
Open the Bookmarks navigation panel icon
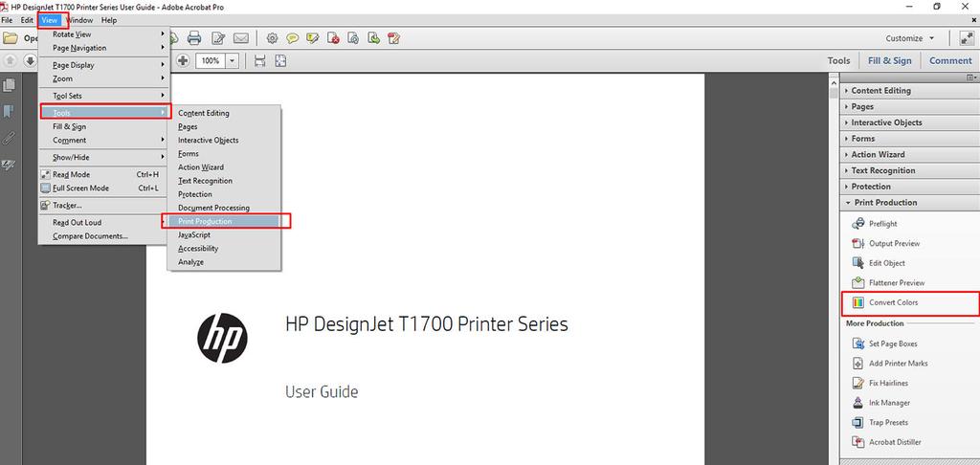pyautogui.click(x=10, y=112)
